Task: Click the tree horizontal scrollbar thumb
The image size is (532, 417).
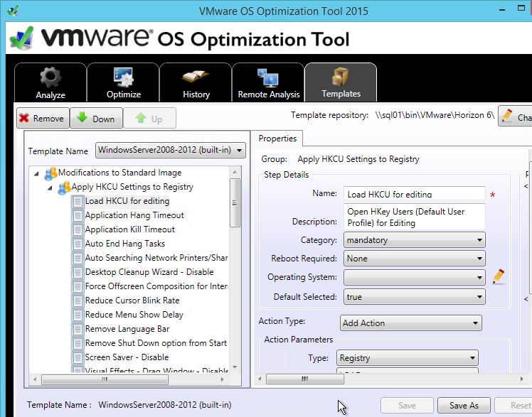Action: pos(105,380)
